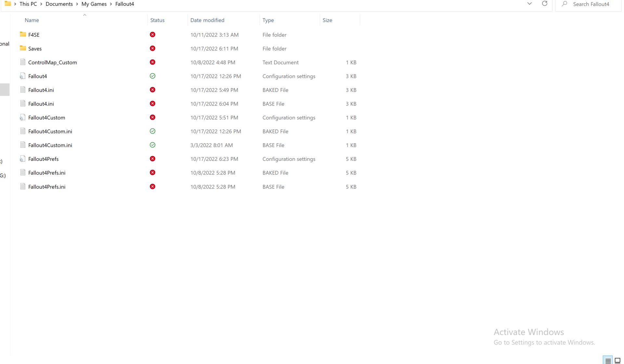624x364 pixels.
Task: Click the folder icon in the address bar
Action: click(8, 4)
